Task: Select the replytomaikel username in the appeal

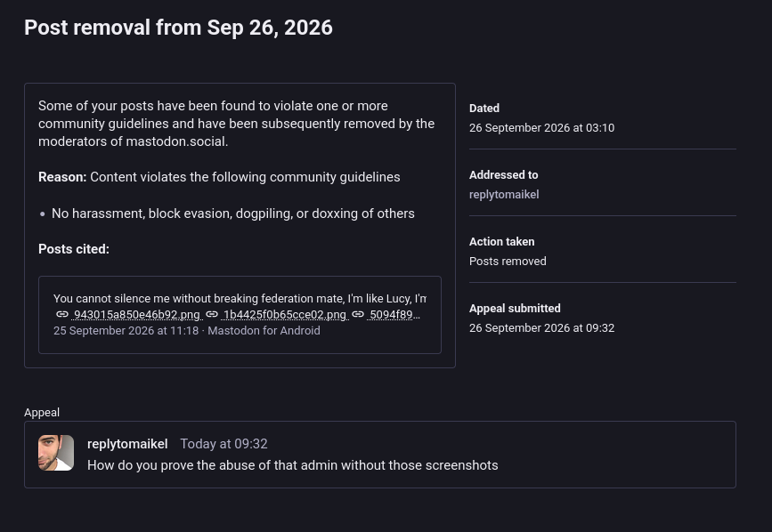Action: (127, 444)
